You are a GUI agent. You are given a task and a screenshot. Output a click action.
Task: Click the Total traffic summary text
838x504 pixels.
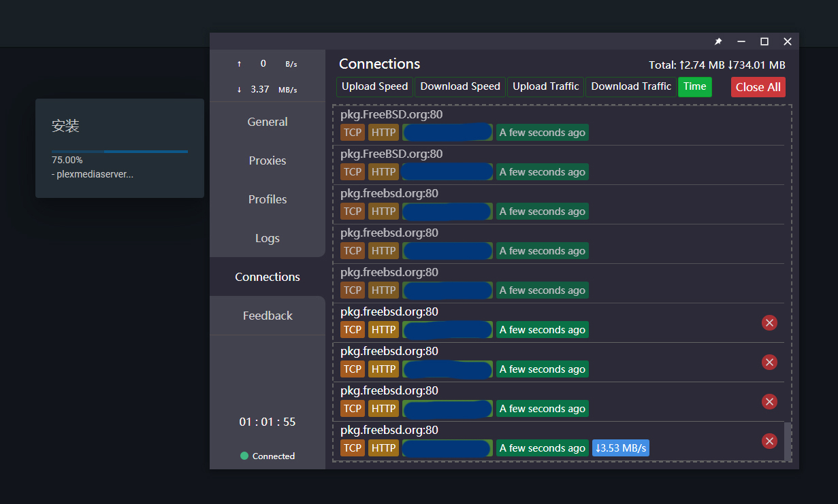(x=717, y=65)
